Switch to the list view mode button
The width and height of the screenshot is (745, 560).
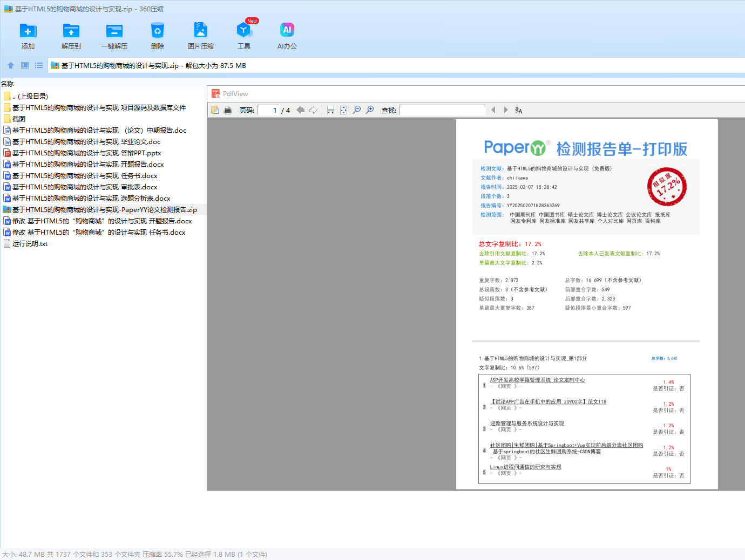pos(39,65)
